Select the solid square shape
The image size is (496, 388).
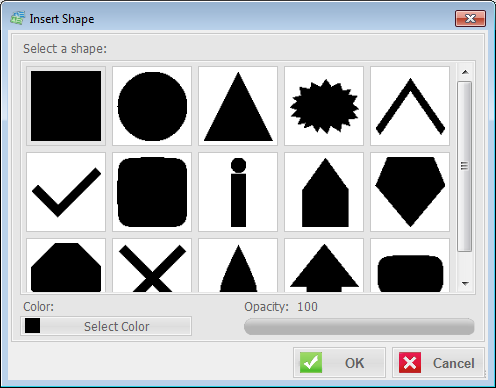point(66,106)
